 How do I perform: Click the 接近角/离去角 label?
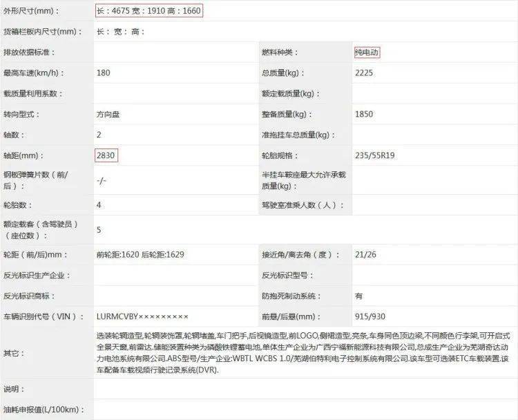tap(300, 255)
